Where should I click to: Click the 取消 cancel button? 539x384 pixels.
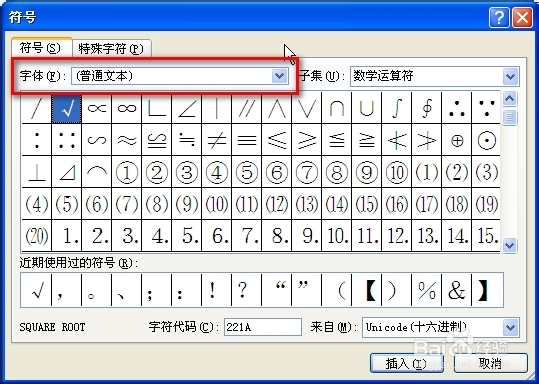point(491,363)
